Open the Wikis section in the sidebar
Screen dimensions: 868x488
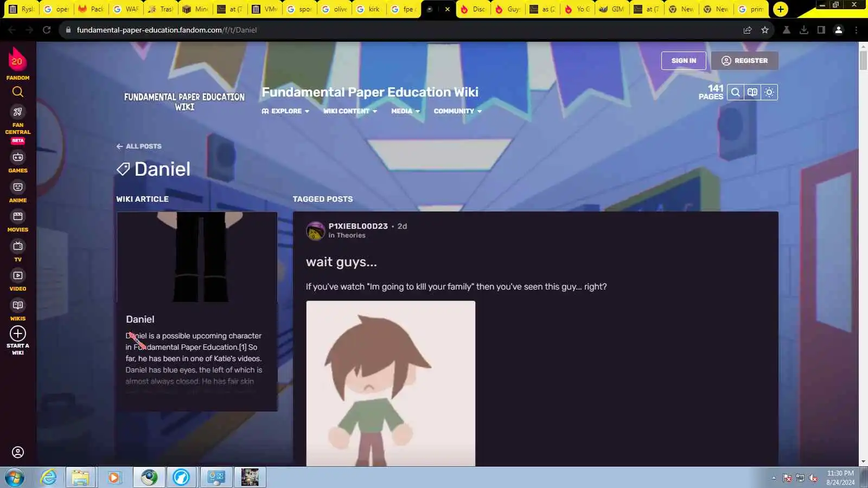pyautogui.click(x=18, y=310)
